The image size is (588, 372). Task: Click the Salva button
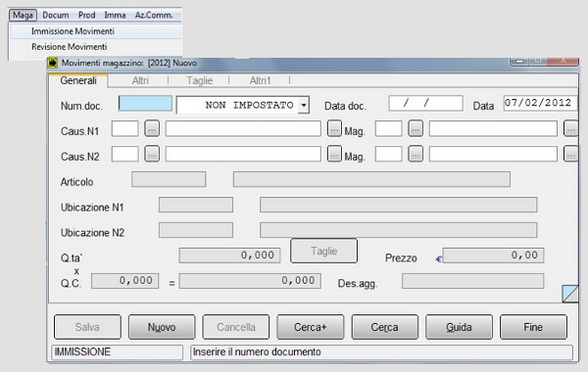pos(87,327)
